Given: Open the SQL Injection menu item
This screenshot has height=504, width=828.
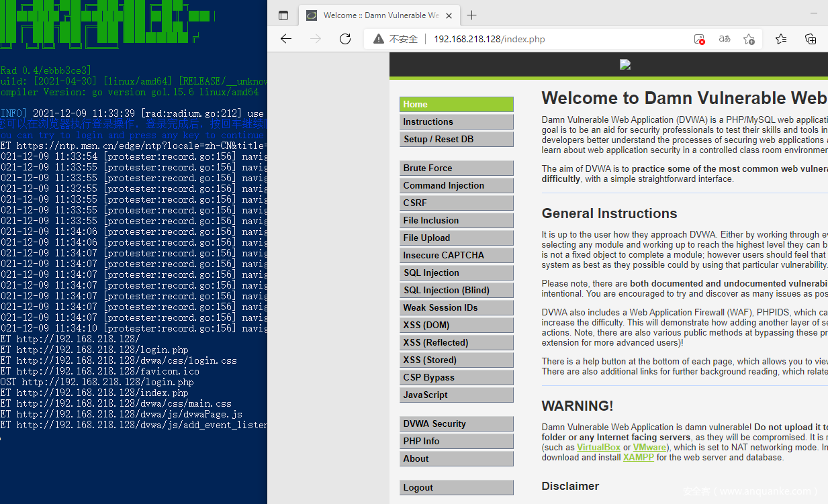Looking at the screenshot, I should pyautogui.click(x=456, y=273).
